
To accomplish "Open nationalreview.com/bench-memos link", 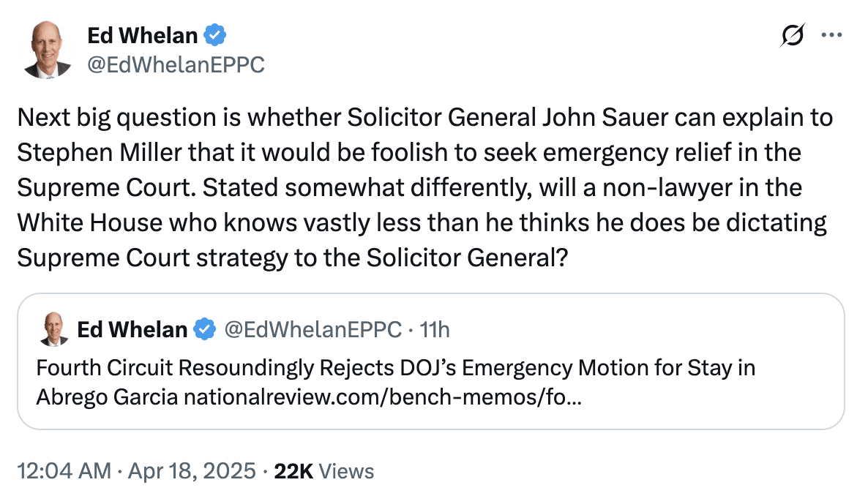I will 383,397.
